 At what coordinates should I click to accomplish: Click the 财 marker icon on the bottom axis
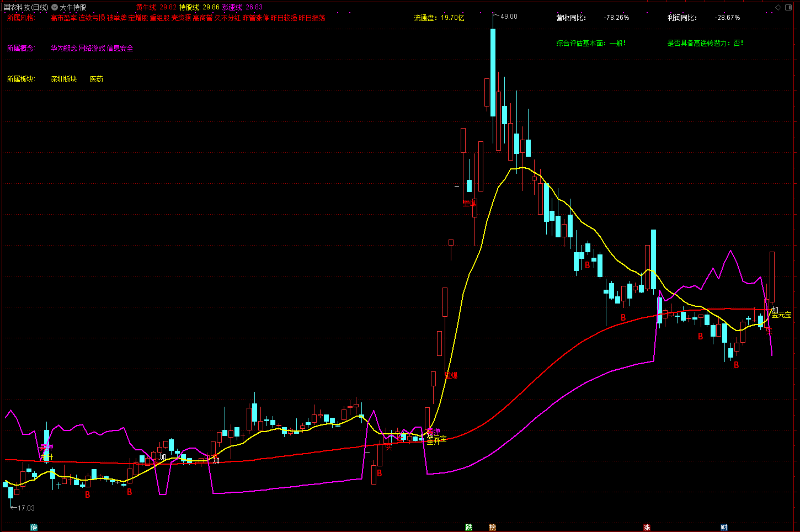pyautogui.click(x=724, y=528)
